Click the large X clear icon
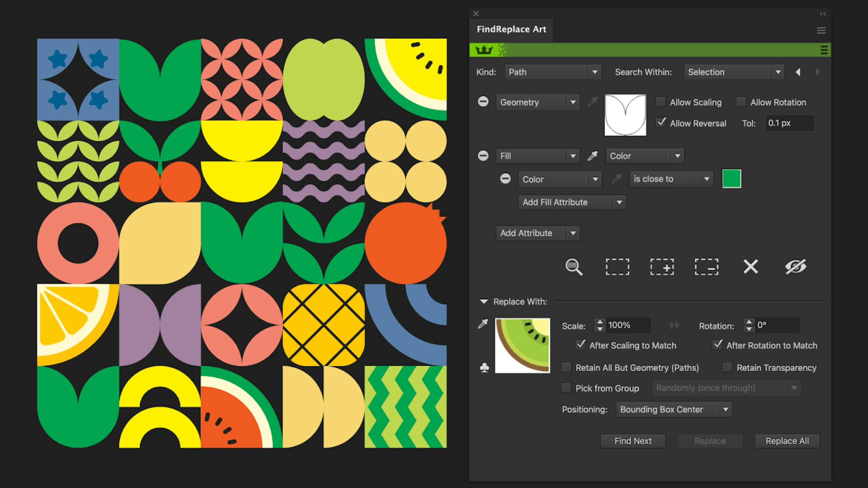The height and width of the screenshot is (488, 868). pyautogui.click(x=750, y=267)
